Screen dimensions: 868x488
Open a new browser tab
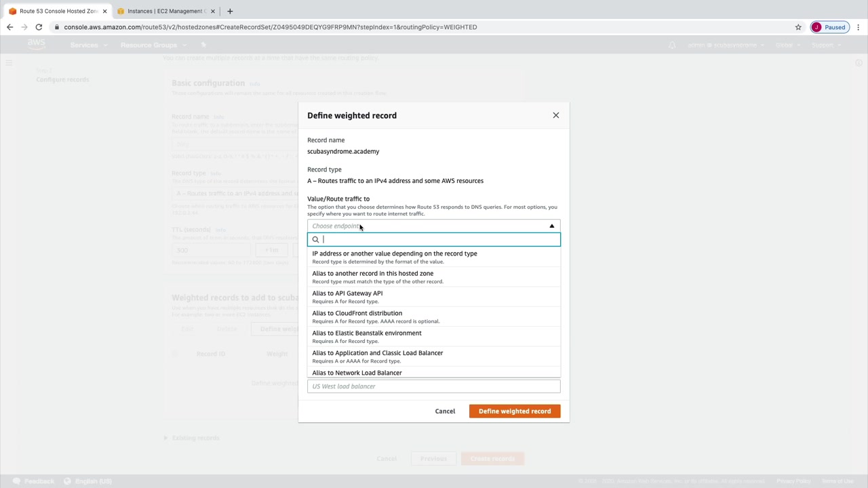tap(230, 11)
